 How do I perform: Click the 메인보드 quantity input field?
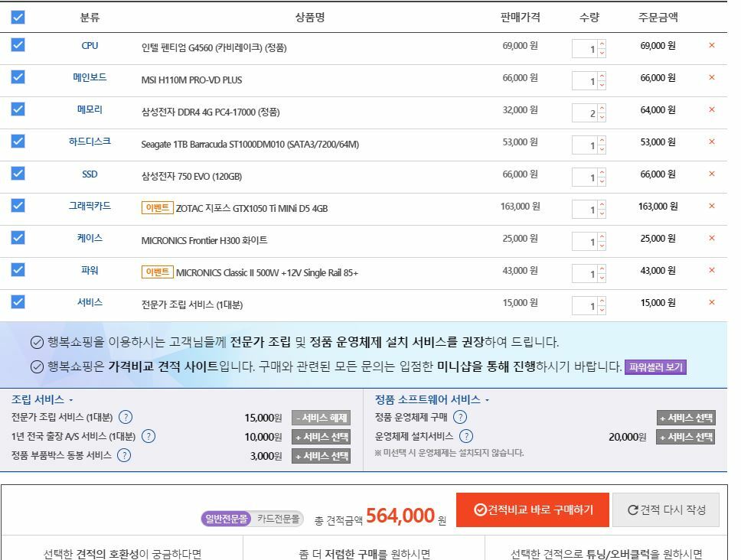tap(585, 81)
